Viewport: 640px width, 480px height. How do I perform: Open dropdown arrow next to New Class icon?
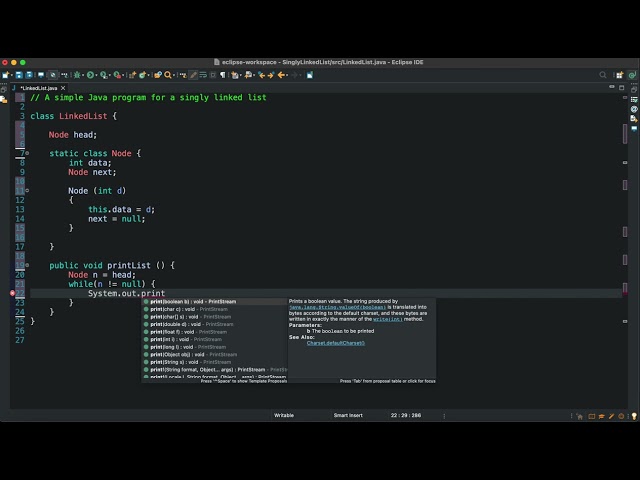(x=149, y=75)
